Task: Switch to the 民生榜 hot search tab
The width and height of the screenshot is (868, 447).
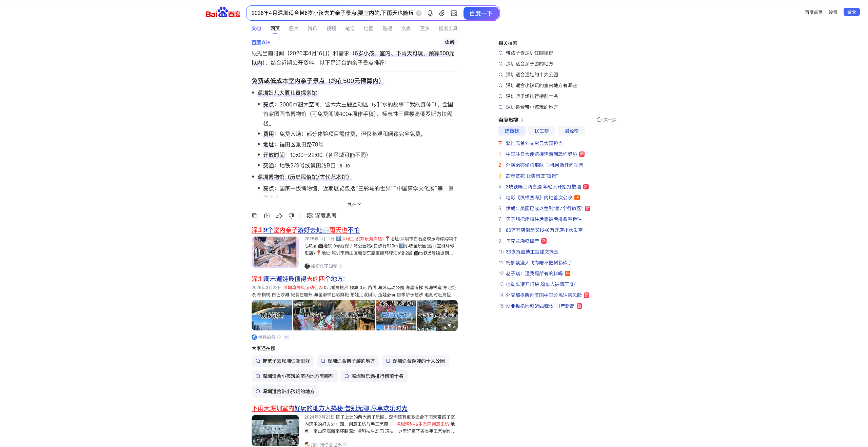Action: [541, 131]
